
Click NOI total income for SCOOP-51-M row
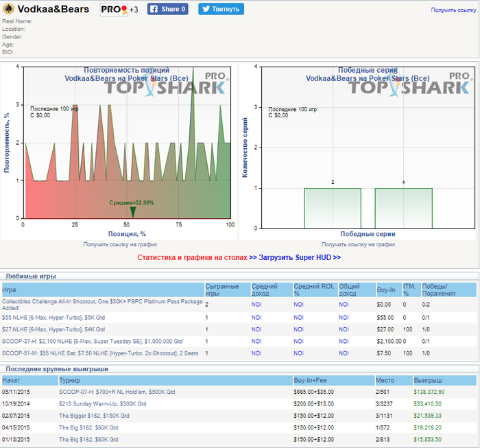344,353
